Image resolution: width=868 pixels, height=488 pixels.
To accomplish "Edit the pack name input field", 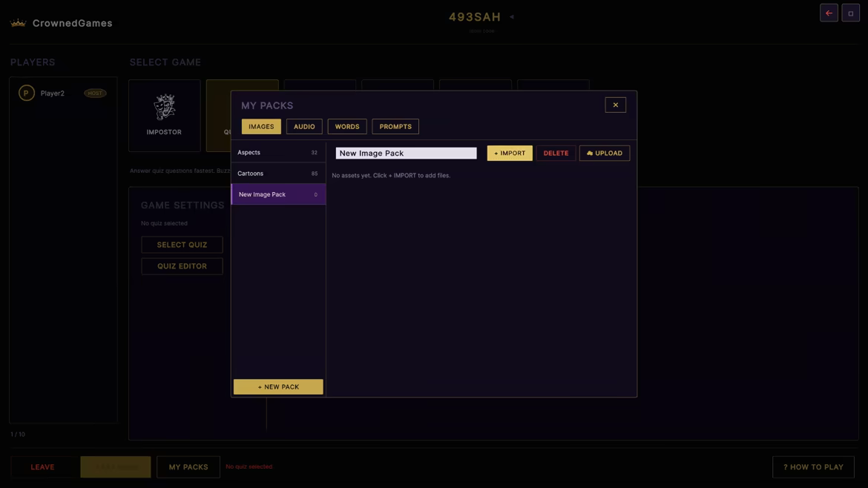I will [406, 154].
